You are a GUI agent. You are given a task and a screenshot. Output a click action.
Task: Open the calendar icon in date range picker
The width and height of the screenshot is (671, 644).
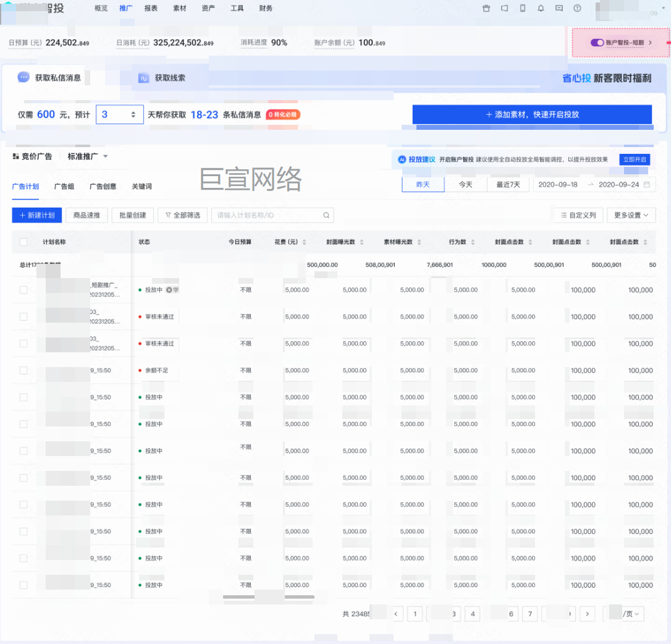pos(647,185)
